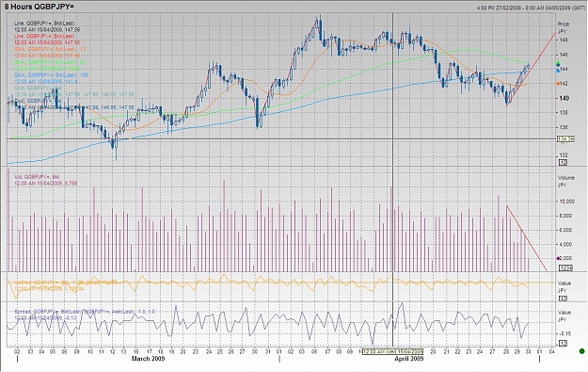Click the crosshair price value box on price axis
This screenshot has width=588, height=372.
(x=565, y=139)
